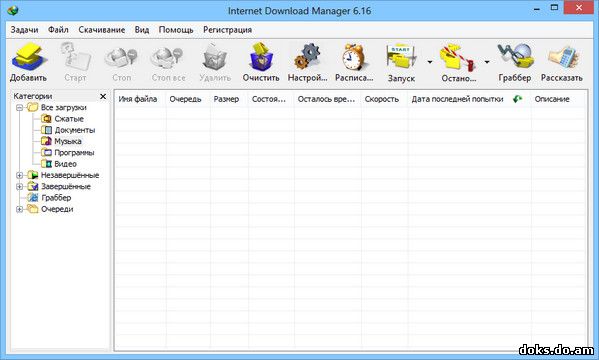Click the Стоп все toolbar icon
The image size is (599, 360).
167,57
